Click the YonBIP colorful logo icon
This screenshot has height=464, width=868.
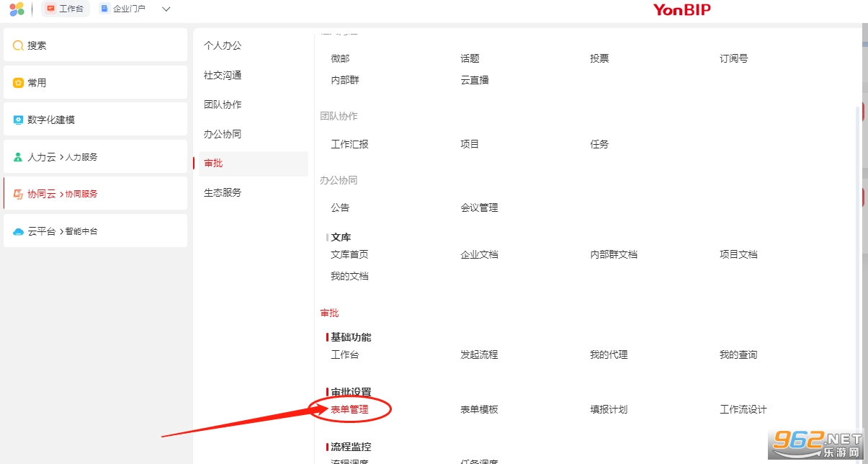click(17, 9)
